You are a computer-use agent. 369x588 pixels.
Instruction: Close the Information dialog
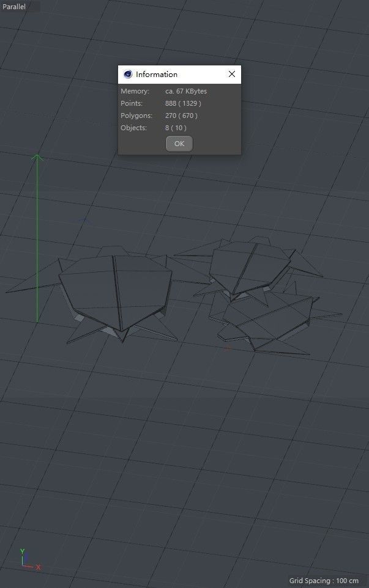pos(232,74)
